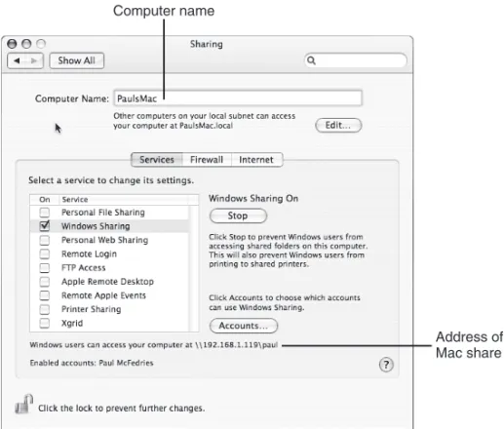
Task: Click the Enabled accounts: Paul McFedries text
Action: 92,363
